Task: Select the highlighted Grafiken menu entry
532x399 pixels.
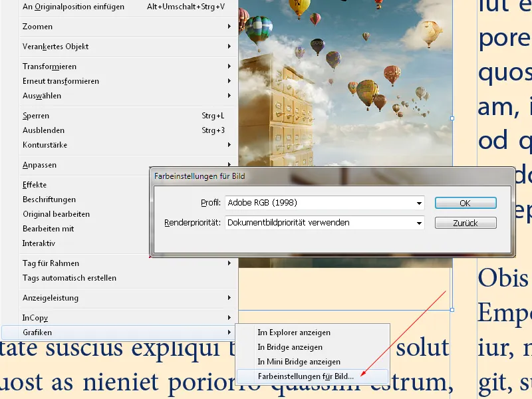Action: [x=119, y=332]
